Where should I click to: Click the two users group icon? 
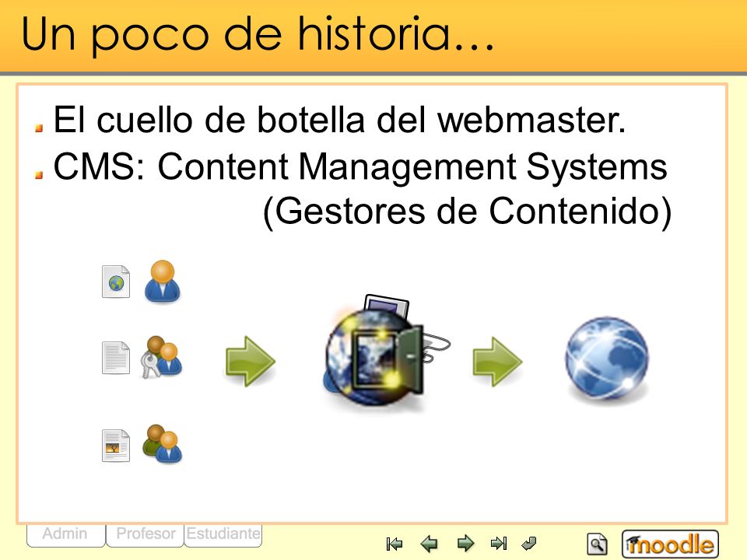tap(163, 443)
